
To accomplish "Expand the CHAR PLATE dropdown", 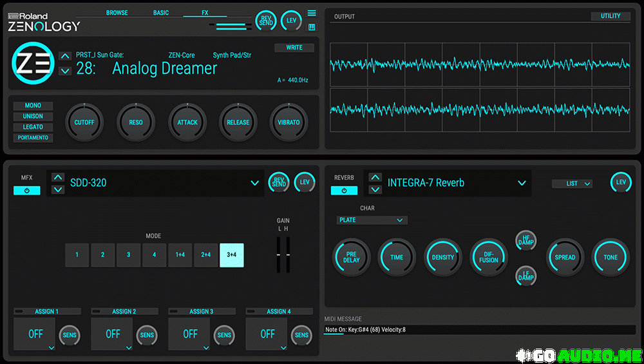I will tap(372, 220).
